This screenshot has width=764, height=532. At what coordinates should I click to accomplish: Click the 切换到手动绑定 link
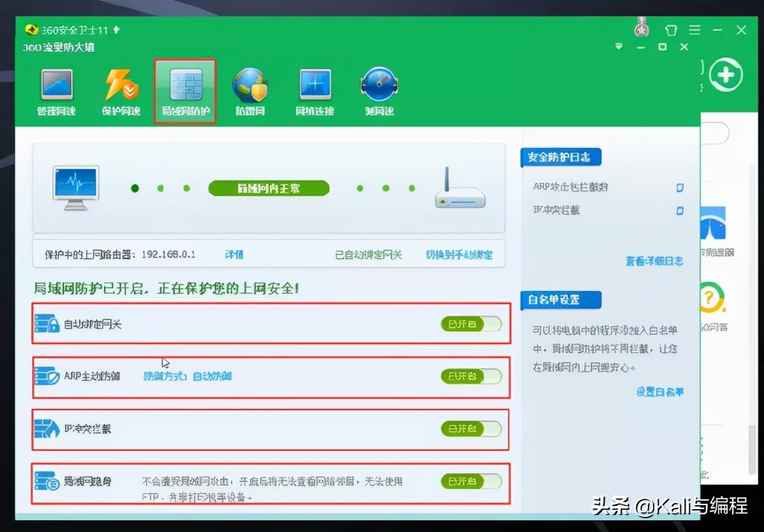click(459, 254)
